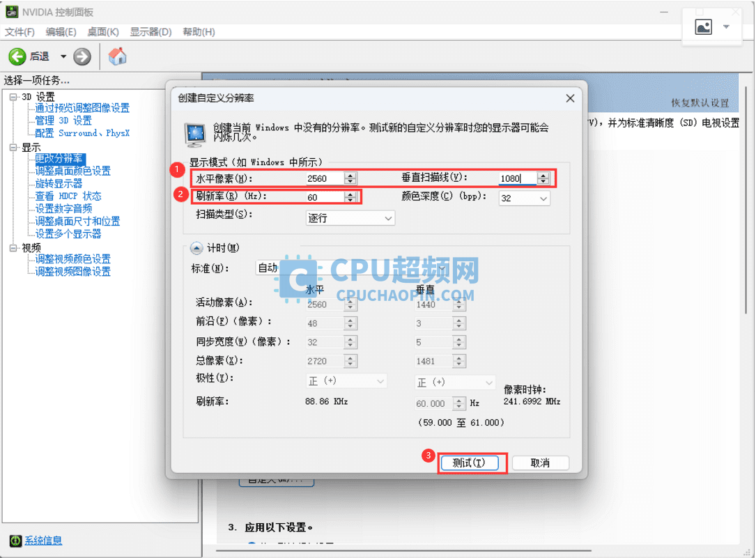Select 调整桌面尺寸和位置 tree item
The width and height of the screenshot is (756, 558).
pyautogui.click(x=77, y=221)
